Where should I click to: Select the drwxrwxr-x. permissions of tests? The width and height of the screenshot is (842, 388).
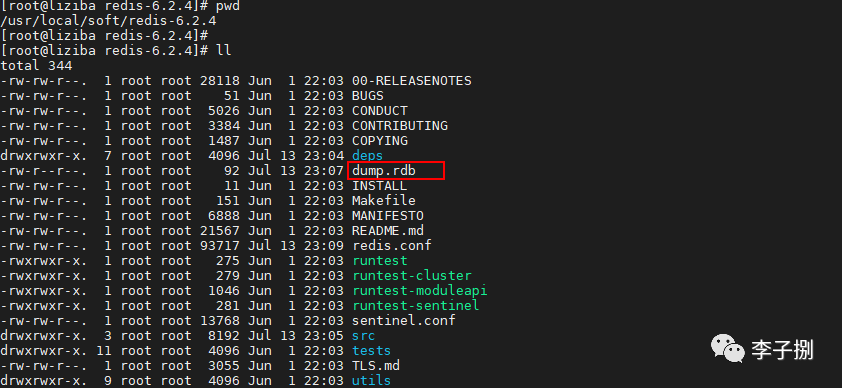44,352
